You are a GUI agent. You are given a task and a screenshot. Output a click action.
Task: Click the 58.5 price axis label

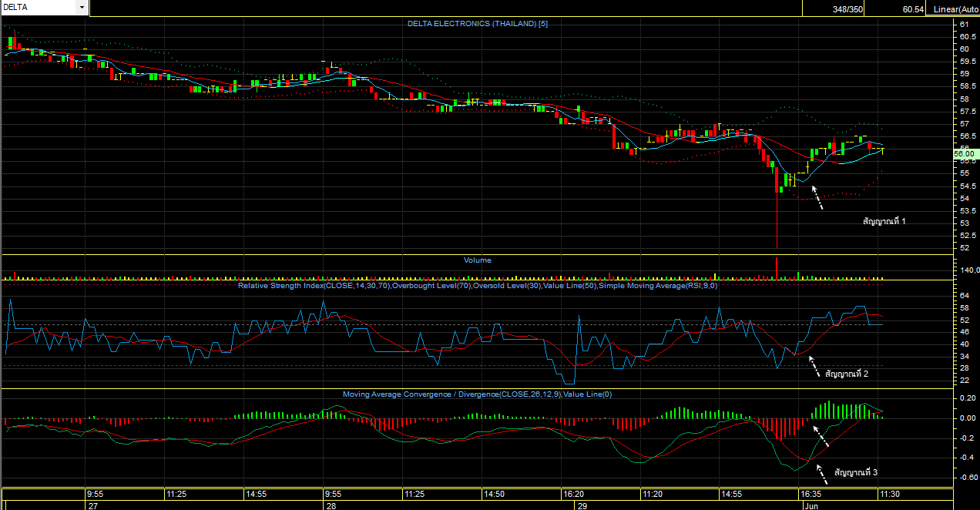pos(967,86)
